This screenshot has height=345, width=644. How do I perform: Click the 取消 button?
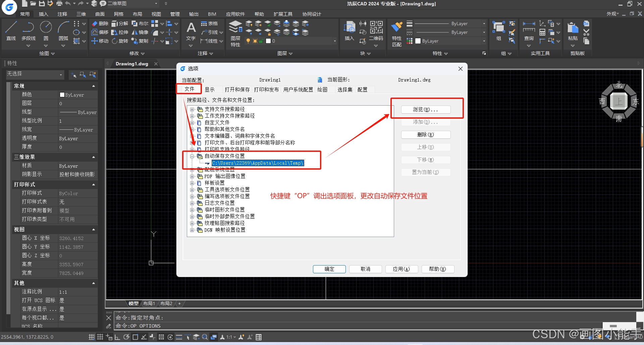[366, 269]
